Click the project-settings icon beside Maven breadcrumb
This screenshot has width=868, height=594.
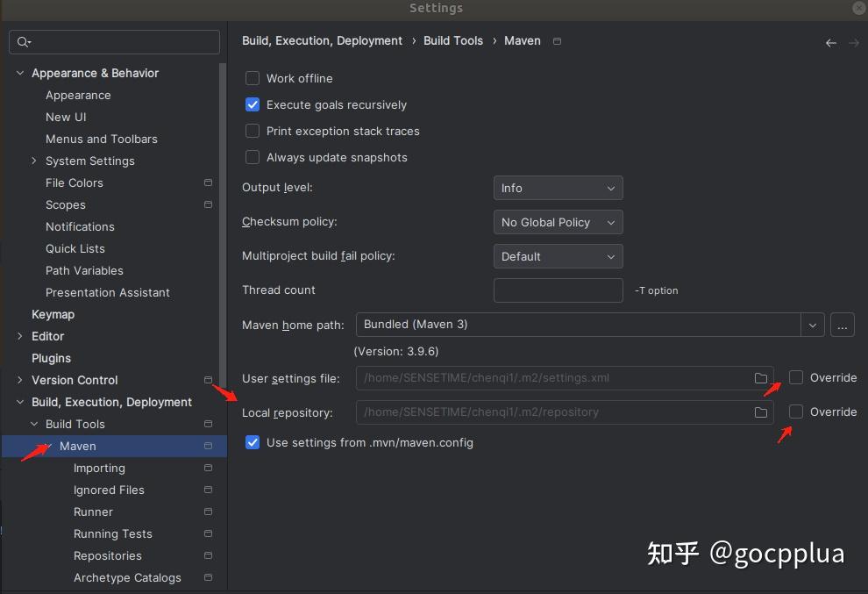(556, 40)
